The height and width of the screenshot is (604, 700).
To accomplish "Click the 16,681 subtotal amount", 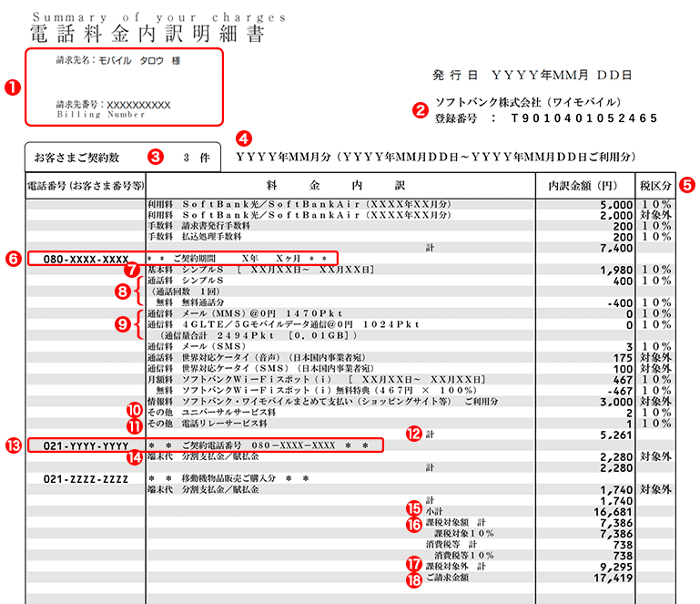I will tap(613, 512).
